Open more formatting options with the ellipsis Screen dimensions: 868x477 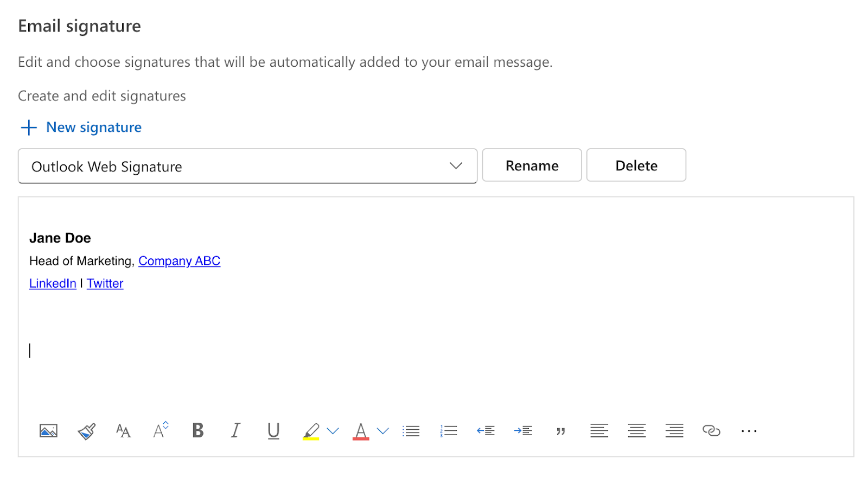pyautogui.click(x=749, y=430)
